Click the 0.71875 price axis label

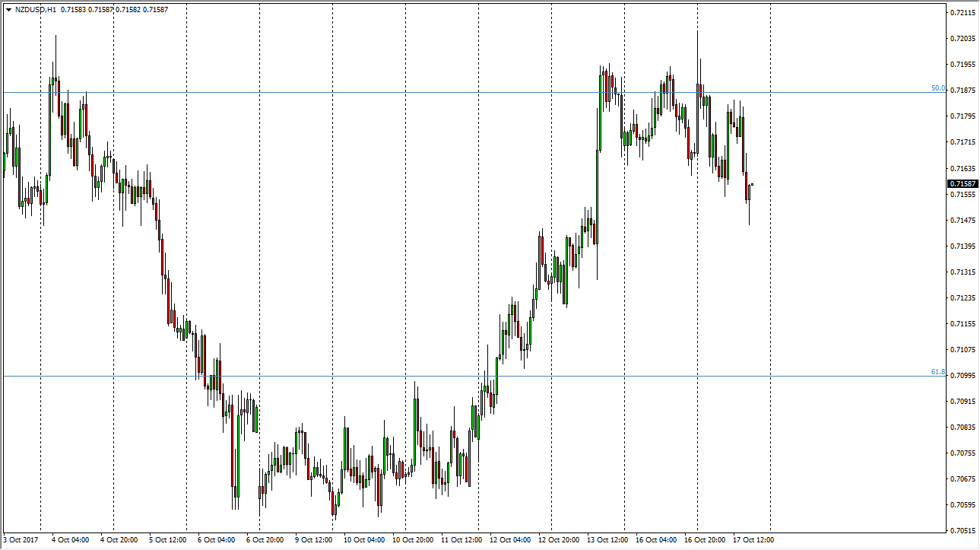[963, 91]
